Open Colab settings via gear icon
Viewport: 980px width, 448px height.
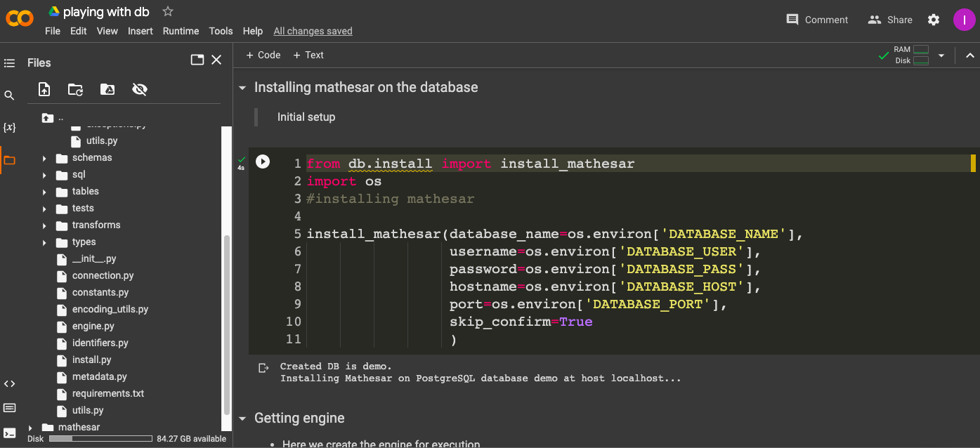934,20
